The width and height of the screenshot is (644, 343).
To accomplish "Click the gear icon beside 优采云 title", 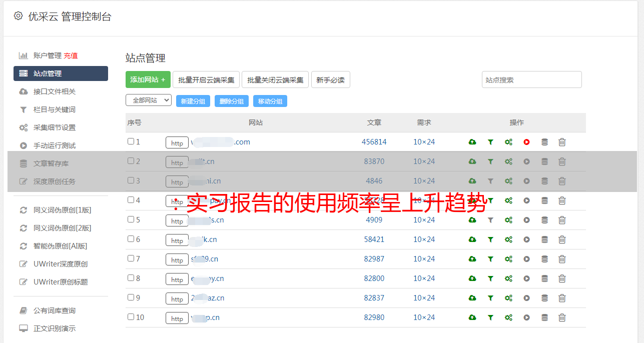I will 18,16.
